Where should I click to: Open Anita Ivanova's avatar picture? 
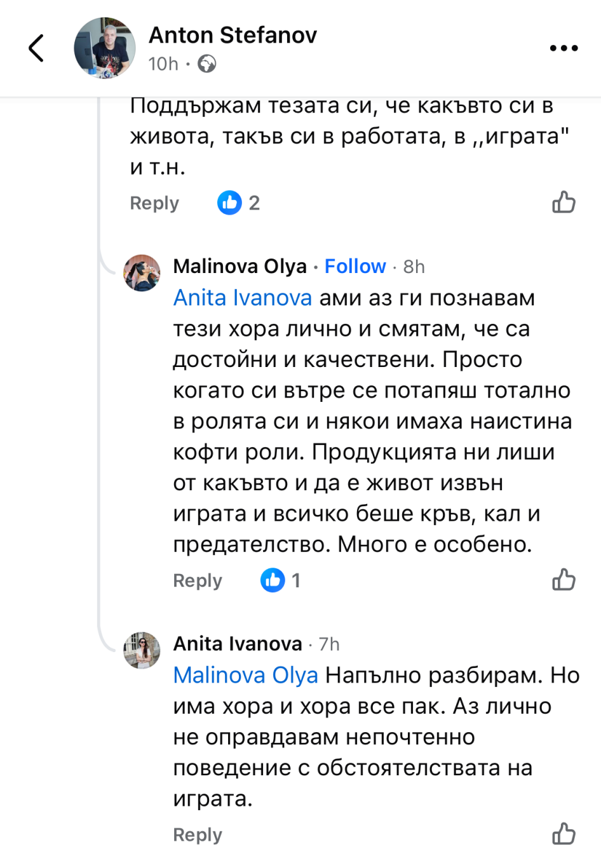tap(142, 650)
